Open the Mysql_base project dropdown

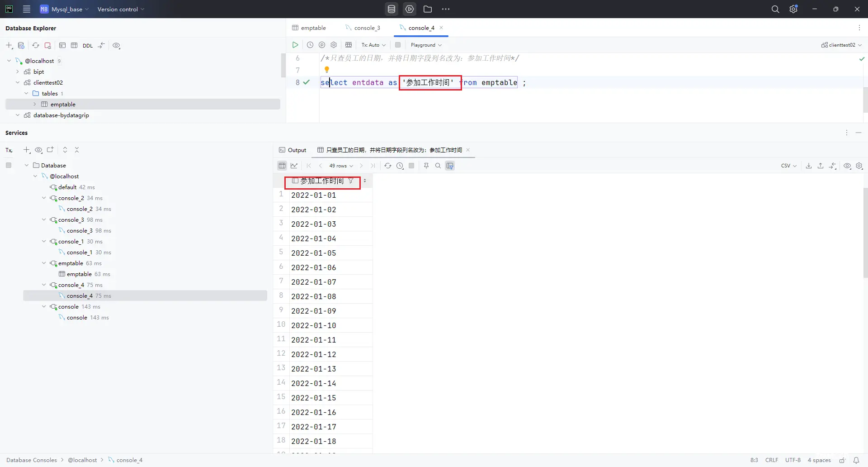pyautogui.click(x=64, y=9)
